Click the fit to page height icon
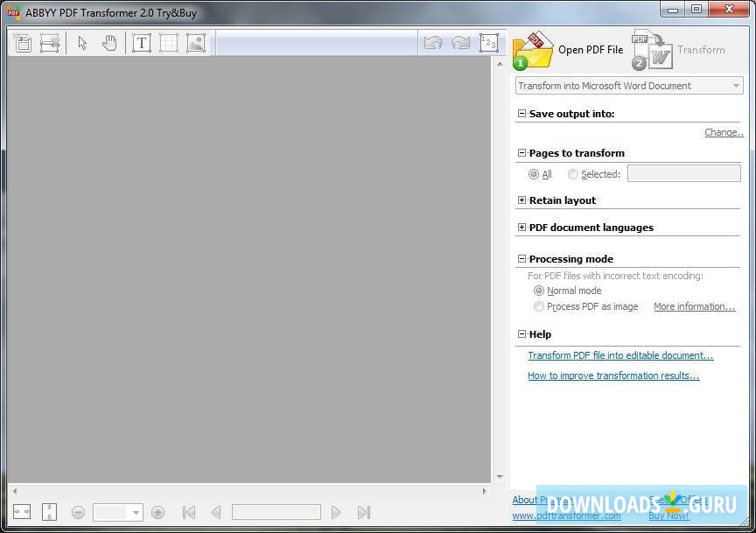Viewport: 756px width, 533px height. click(x=49, y=512)
